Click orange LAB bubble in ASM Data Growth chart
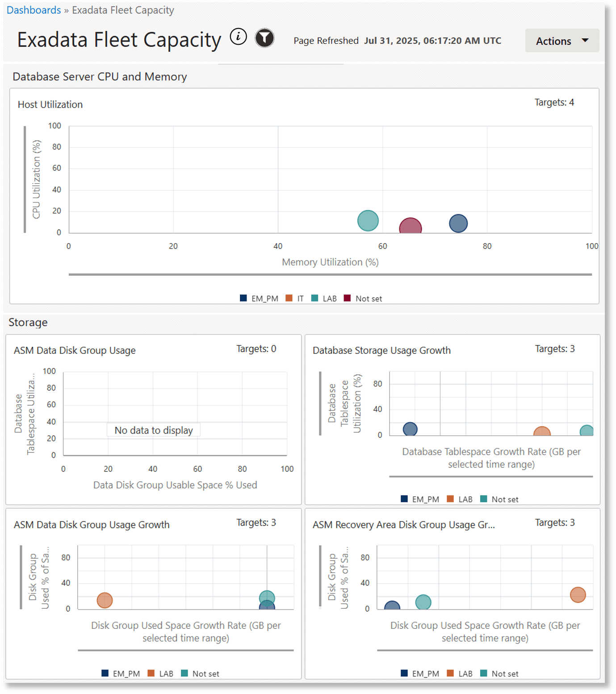Image resolution: width=616 pixels, height=694 pixels. [x=105, y=600]
